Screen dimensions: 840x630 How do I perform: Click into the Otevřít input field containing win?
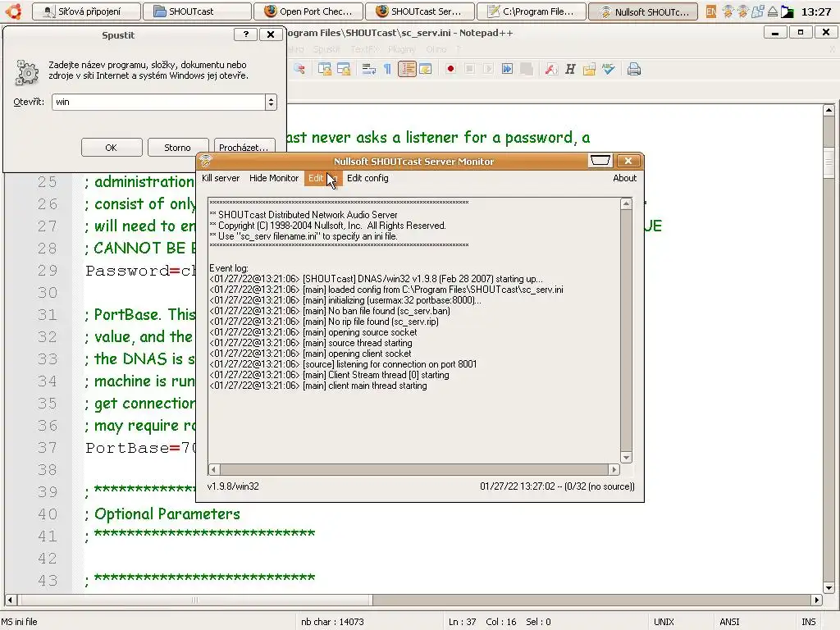pyautogui.click(x=158, y=102)
